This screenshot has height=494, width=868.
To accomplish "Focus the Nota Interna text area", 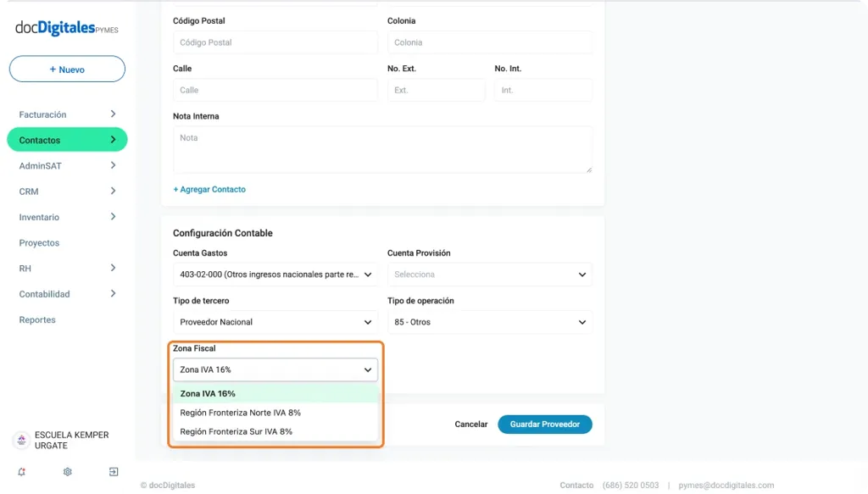I will point(382,150).
